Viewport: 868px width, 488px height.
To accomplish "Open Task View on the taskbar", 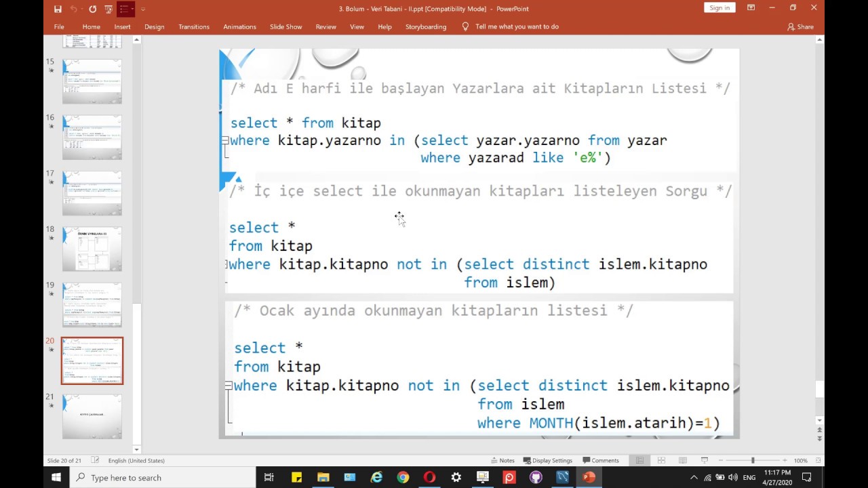I will [269, 478].
